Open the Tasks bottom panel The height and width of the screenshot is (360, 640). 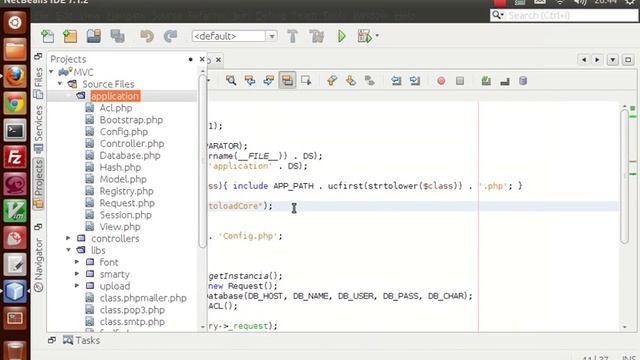pyautogui.click(x=81, y=340)
